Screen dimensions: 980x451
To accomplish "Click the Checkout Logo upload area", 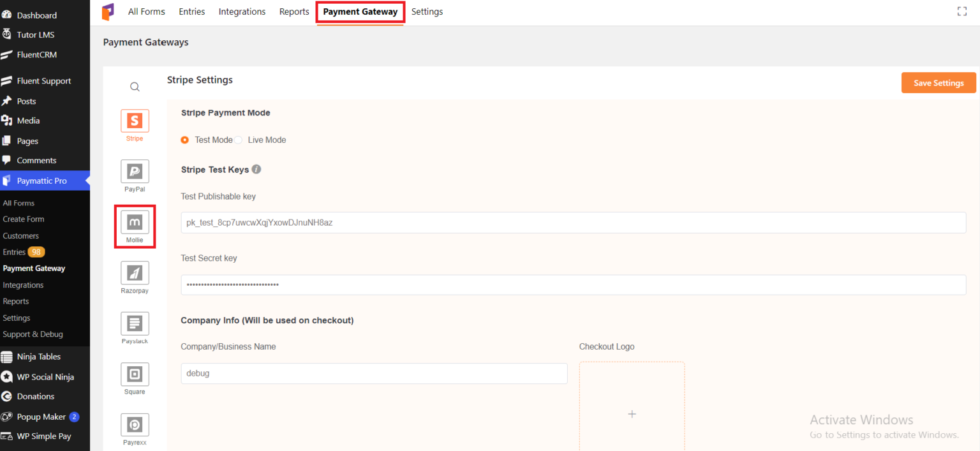I will click(632, 413).
